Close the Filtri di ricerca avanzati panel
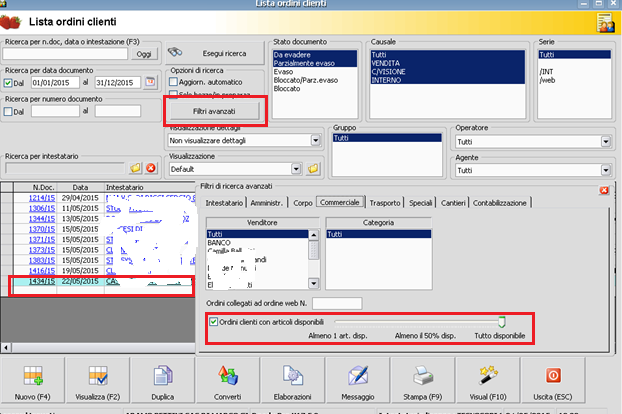Image resolution: width=622 pixels, height=414 pixels. point(604,190)
